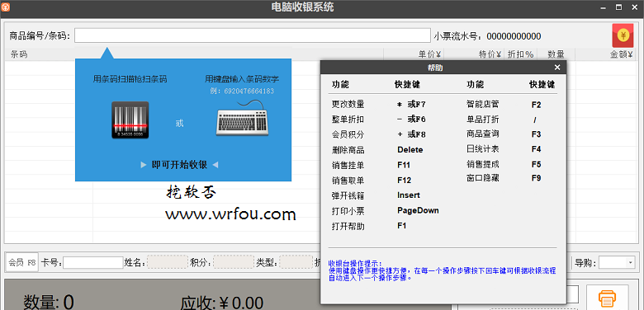Click the Insert shortcut text
This screenshot has height=310, width=644.
408,195
